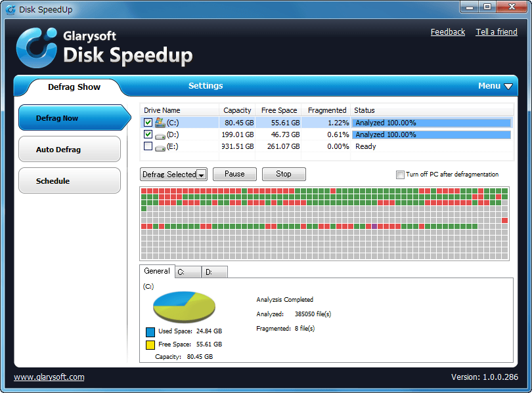Click the C: drive Windows icon
Screen dimensions: 532x393
[x=160, y=123]
